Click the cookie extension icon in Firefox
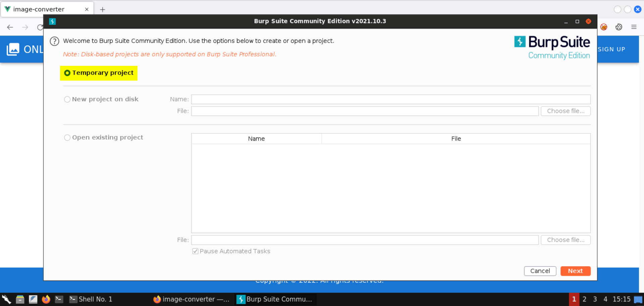The height and width of the screenshot is (306, 644). 619,27
